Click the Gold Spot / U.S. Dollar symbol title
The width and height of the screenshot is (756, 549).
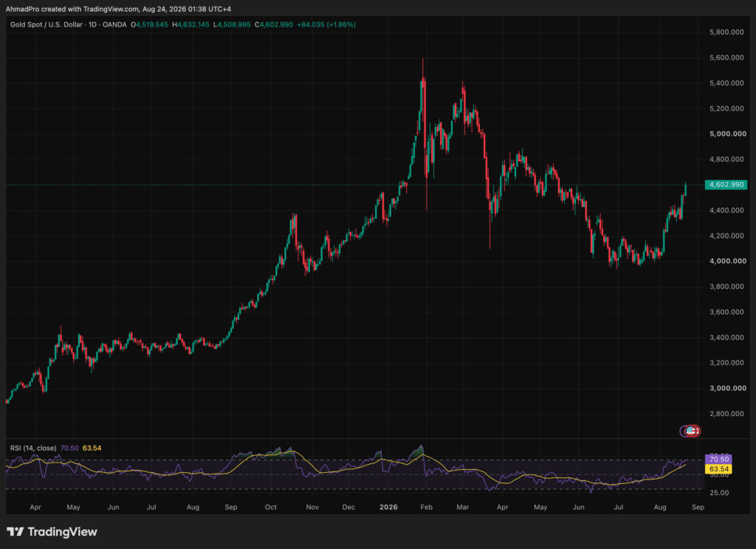coord(47,24)
